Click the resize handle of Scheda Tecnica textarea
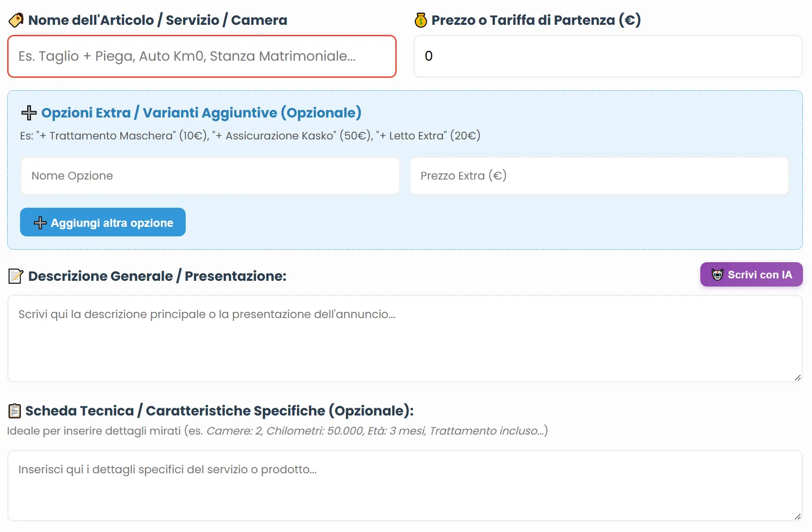 click(x=798, y=516)
